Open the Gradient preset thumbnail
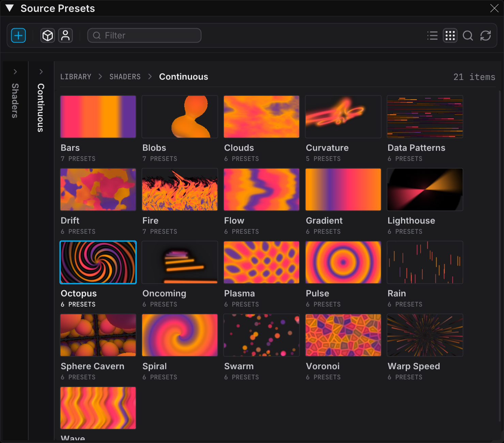The height and width of the screenshot is (443, 504). click(x=343, y=190)
